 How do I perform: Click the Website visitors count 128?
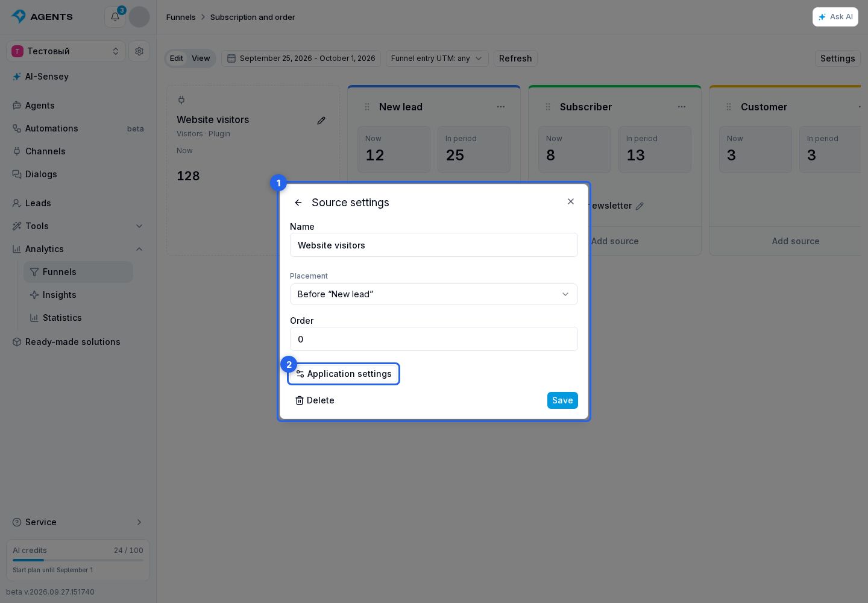(188, 176)
